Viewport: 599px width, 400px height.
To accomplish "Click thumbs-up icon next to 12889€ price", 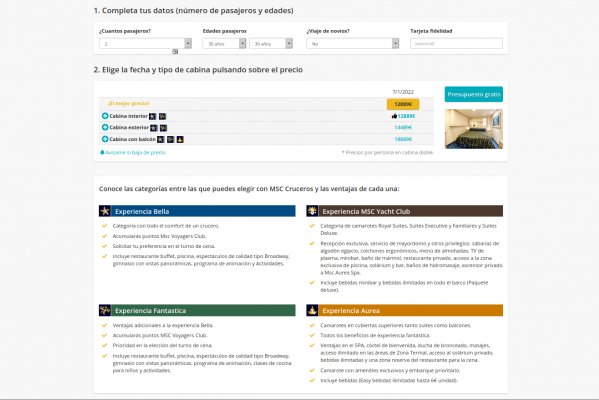I will [394, 116].
